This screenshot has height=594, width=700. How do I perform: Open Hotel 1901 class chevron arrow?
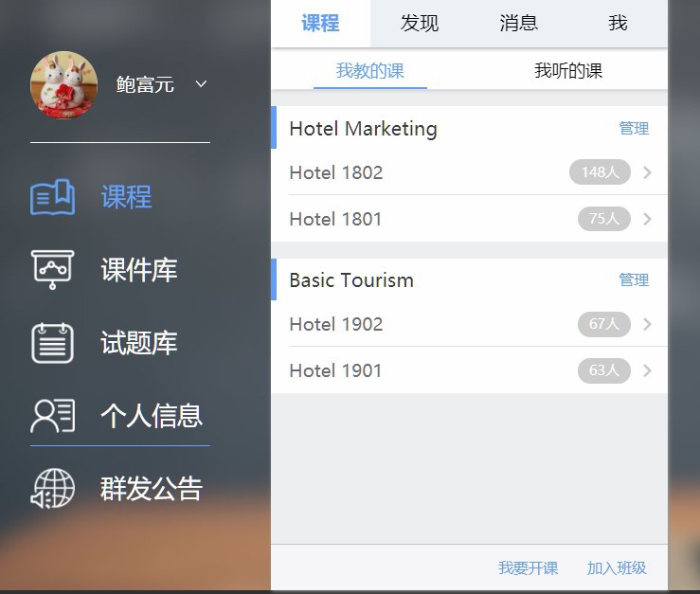click(647, 370)
